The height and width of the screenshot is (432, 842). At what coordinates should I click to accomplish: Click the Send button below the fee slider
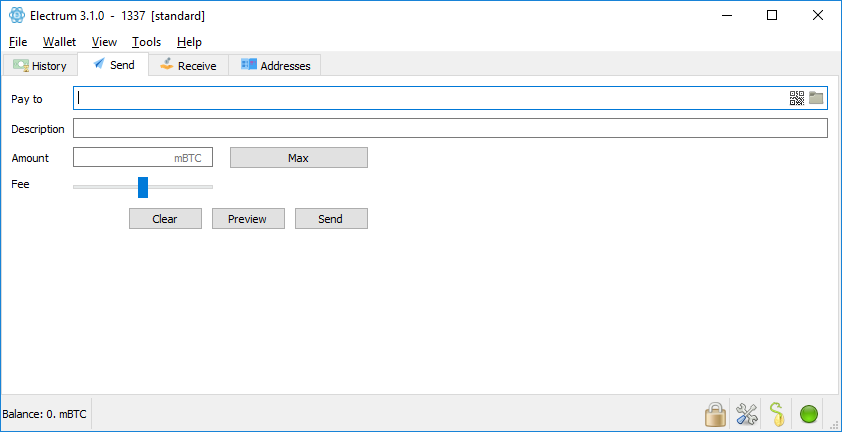click(331, 219)
